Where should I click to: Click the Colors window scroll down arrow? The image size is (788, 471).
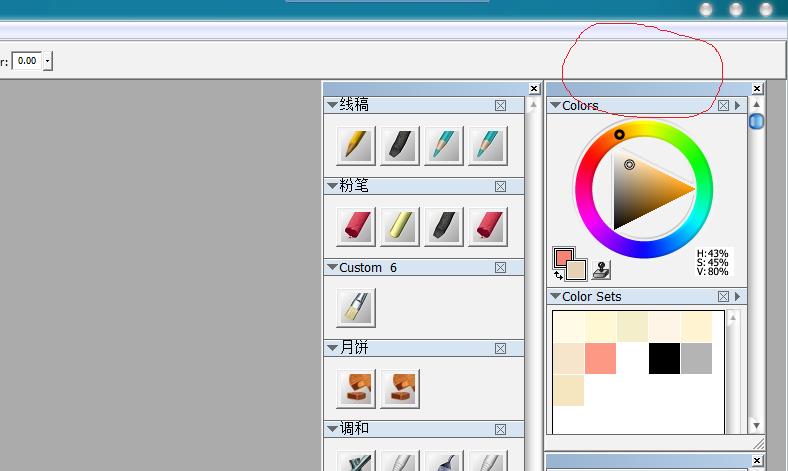point(756,426)
